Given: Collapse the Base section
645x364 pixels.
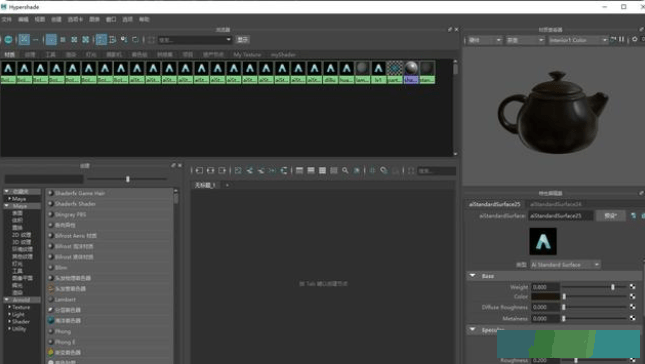Looking at the screenshot, I should point(473,276).
